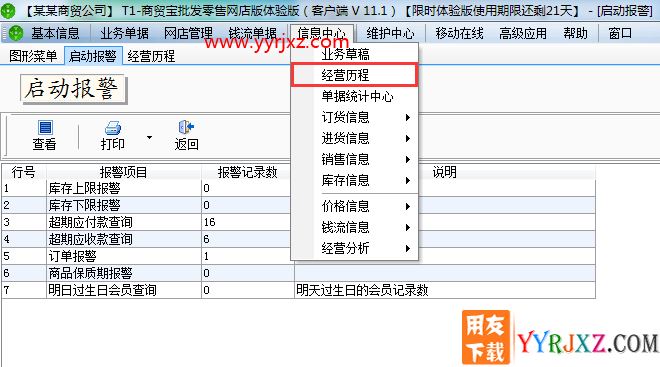The width and height of the screenshot is (660, 367).
Task: Select 经营历程 in the dropdown menu
Action: [x=354, y=75]
